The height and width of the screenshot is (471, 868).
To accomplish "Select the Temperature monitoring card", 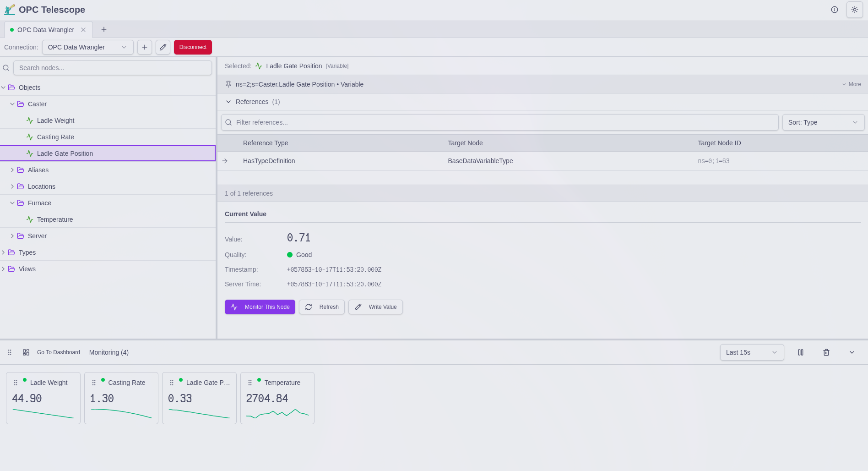I will click(x=277, y=398).
